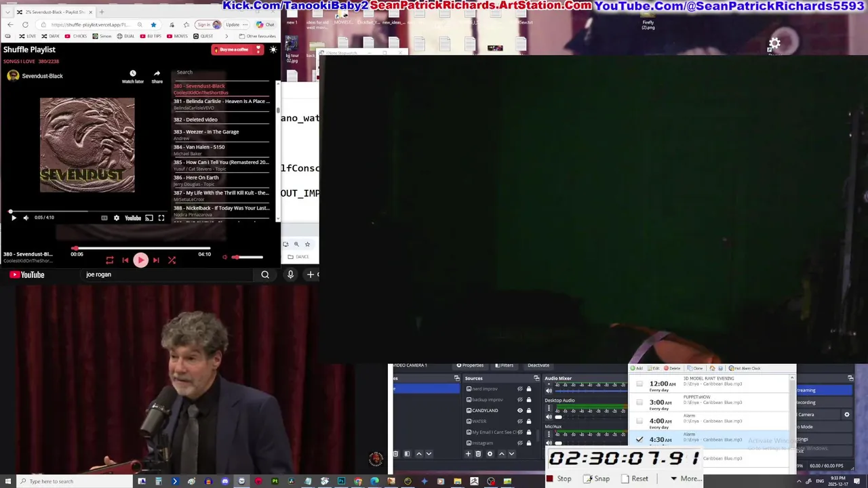Check the 12:00 AM alarm checkbox
The width and height of the screenshot is (868, 488).
tap(639, 384)
